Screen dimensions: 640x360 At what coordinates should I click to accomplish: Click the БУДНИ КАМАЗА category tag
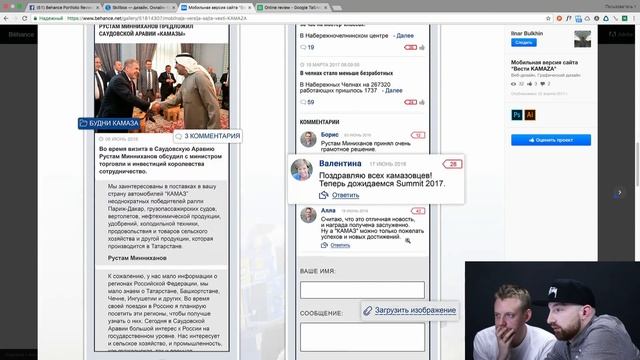pos(109,123)
